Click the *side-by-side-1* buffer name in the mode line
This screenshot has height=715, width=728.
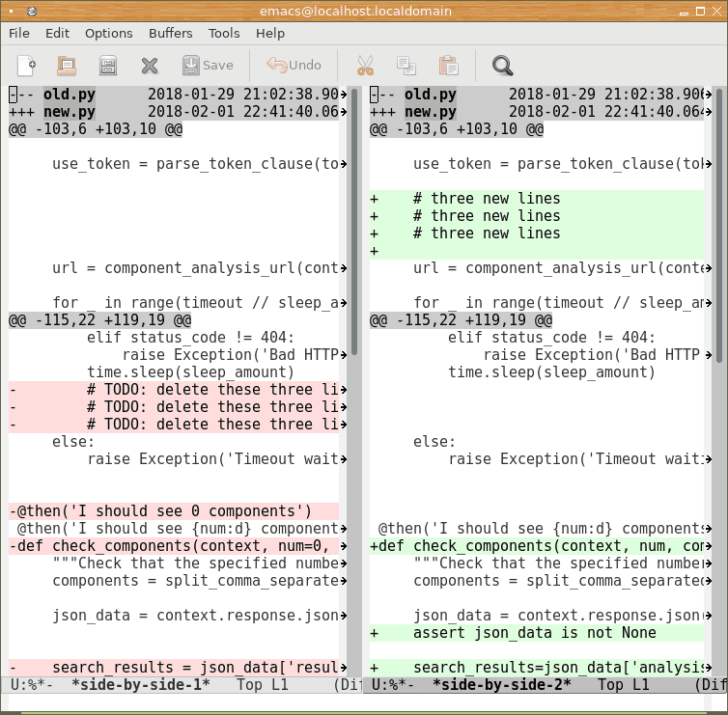coord(141,684)
